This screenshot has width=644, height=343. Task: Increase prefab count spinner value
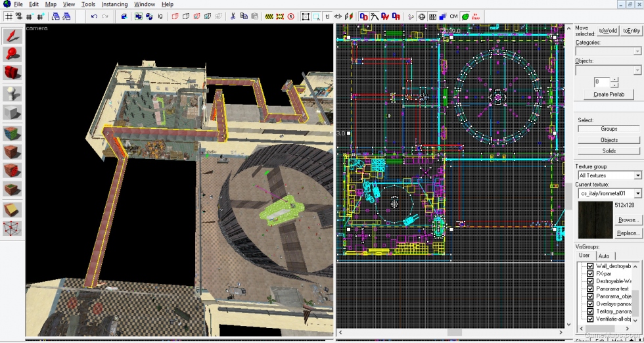614,80
